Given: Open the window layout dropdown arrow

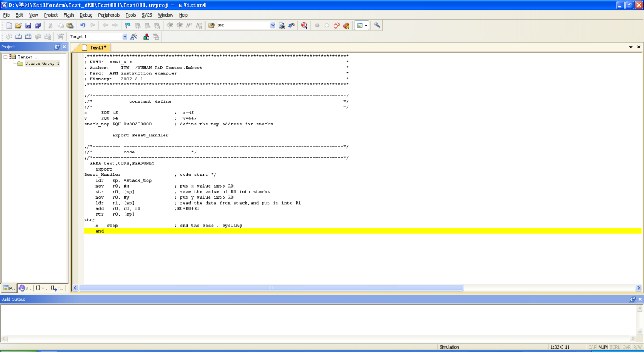Looking at the screenshot, I should pyautogui.click(x=366, y=25).
